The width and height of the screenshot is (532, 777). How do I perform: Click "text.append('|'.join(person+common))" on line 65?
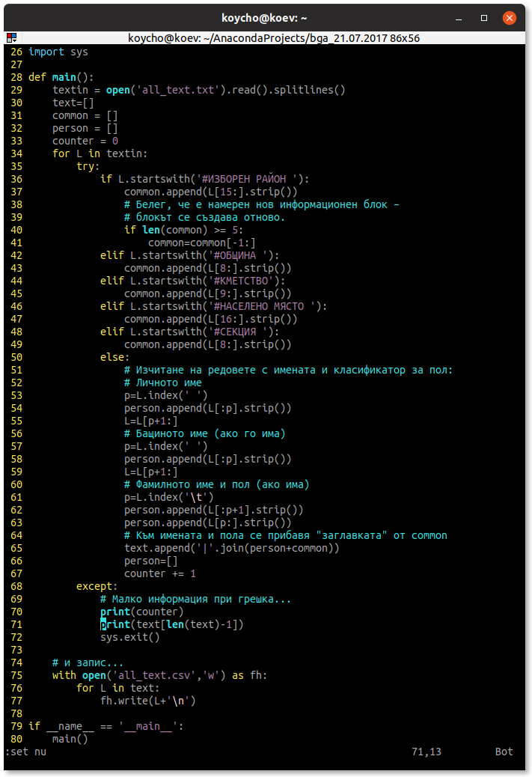(x=232, y=548)
